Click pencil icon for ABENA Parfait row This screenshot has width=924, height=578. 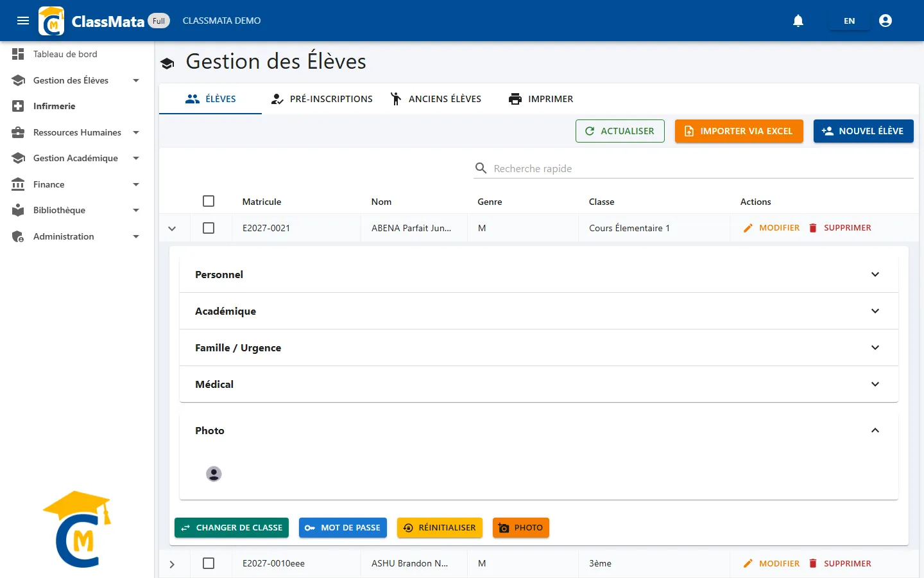coord(748,228)
